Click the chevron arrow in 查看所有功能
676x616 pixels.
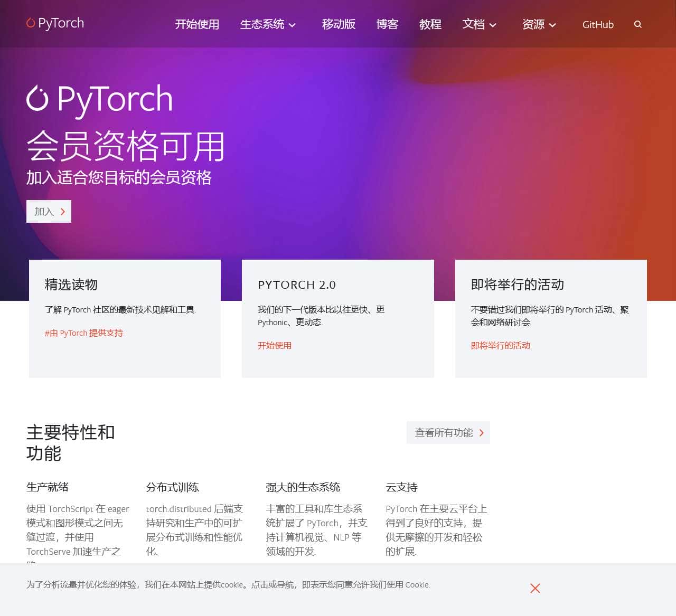pos(481,432)
